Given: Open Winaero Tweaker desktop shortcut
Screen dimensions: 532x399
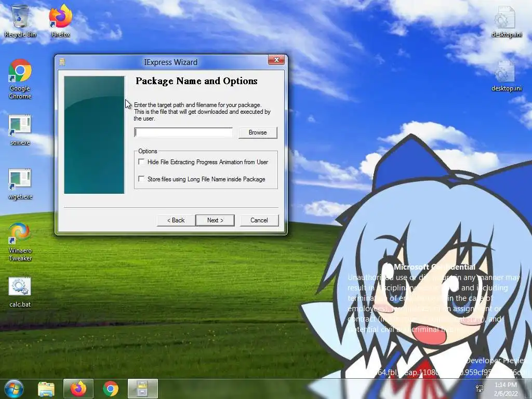Looking at the screenshot, I should click(x=20, y=242).
